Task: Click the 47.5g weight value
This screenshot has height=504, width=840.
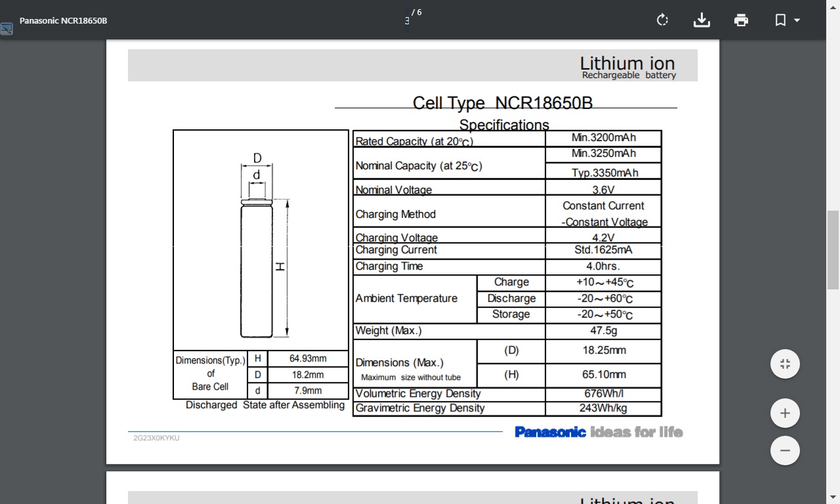Action: (x=603, y=331)
